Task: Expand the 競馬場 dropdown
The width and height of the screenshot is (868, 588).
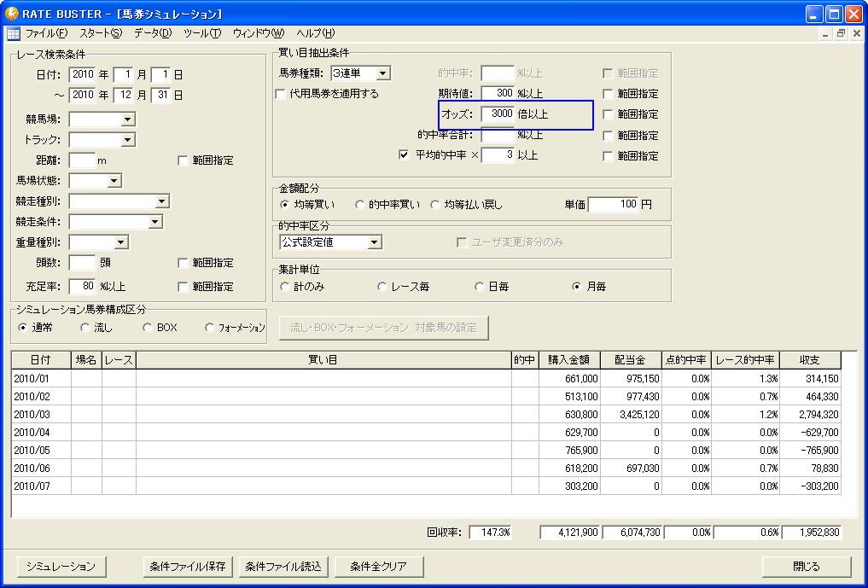Action: pos(128,119)
